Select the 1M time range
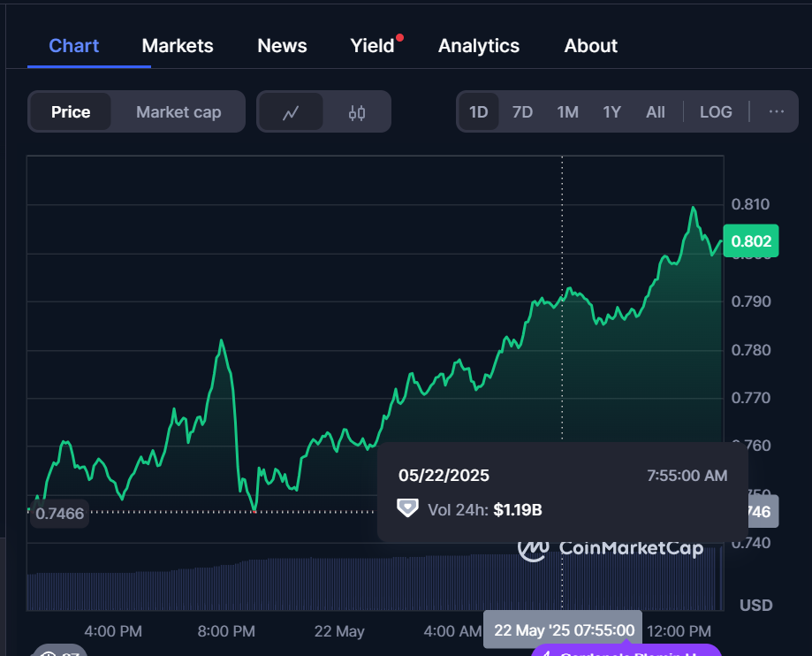This screenshot has width=812, height=656. click(567, 112)
